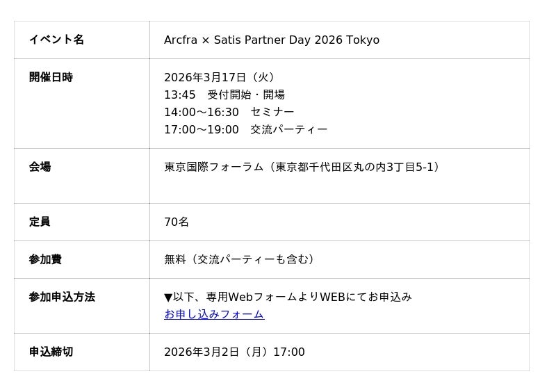The image size is (556, 392).
Task: Click the 定員 row label
Action: [x=40, y=222]
